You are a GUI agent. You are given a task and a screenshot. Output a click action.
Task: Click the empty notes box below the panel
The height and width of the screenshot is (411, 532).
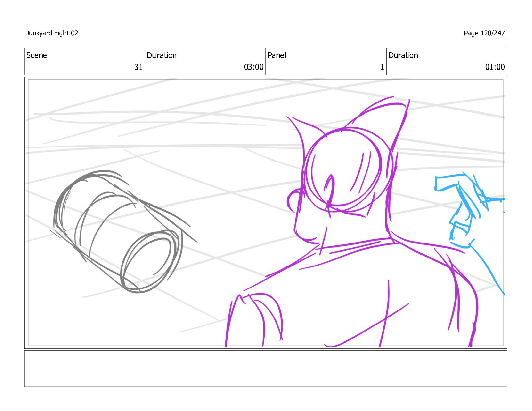[265, 369]
